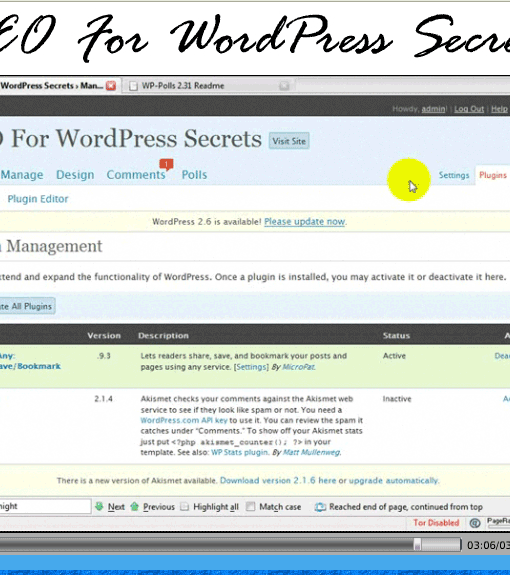This screenshot has height=575, width=510.
Task: Click the reached-end-of-page wrap icon
Action: (320, 507)
